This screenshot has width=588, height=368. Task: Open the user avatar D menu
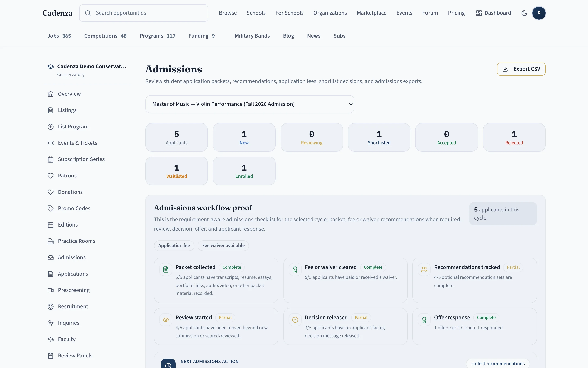(x=539, y=13)
